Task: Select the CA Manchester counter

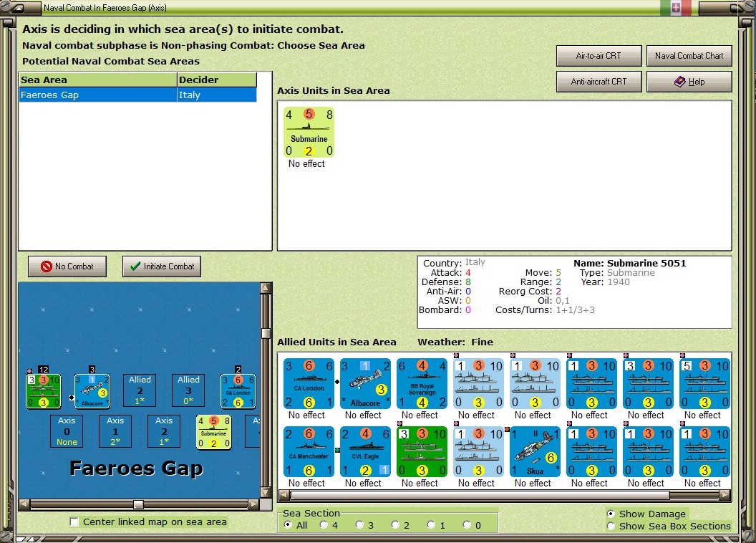Action: click(309, 451)
